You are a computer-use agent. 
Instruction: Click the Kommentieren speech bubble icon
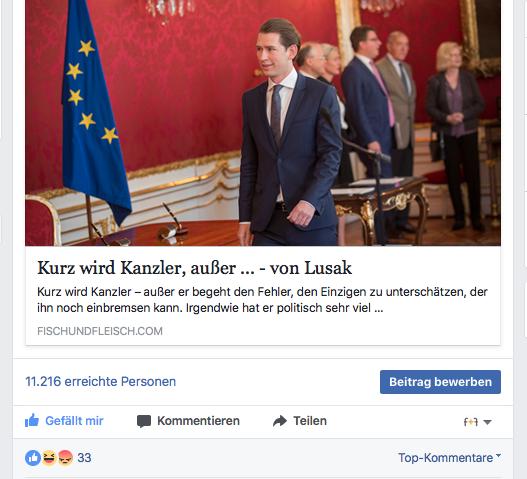[x=144, y=421]
